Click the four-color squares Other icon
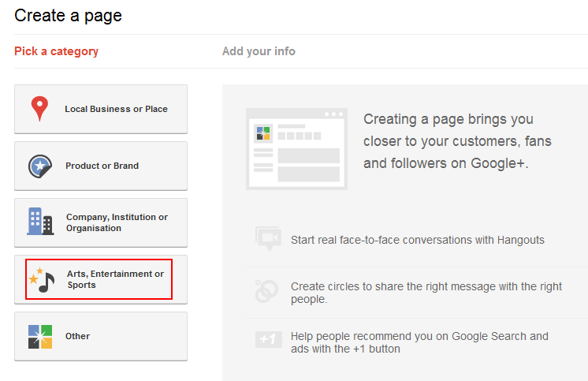 tap(40, 337)
